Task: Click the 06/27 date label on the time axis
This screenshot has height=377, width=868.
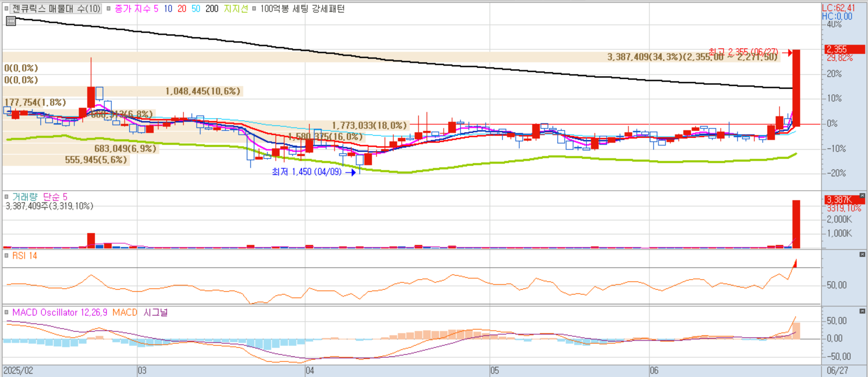Action: point(838,370)
